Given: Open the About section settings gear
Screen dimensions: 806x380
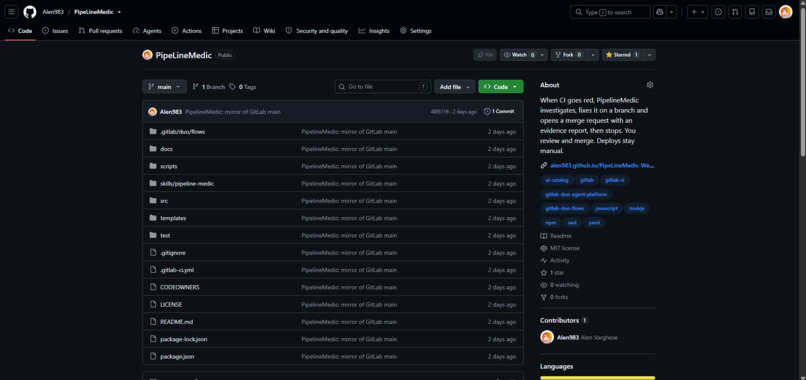Looking at the screenshot, I should [x=650, y=85].
